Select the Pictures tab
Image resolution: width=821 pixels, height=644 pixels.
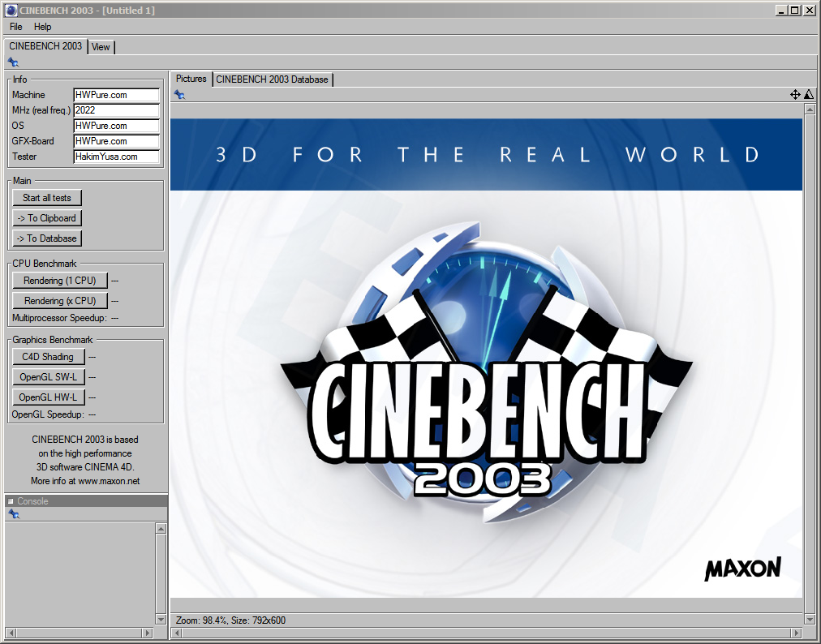tap(191, 79)
